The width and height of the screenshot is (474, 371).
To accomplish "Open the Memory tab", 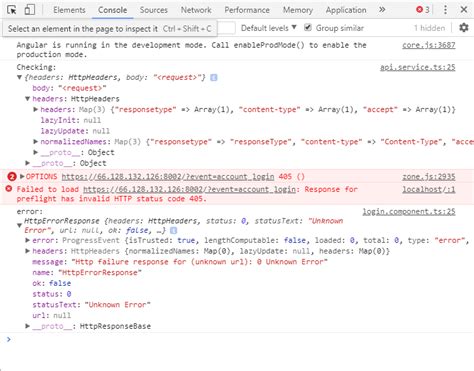I will tap(298, 10).
